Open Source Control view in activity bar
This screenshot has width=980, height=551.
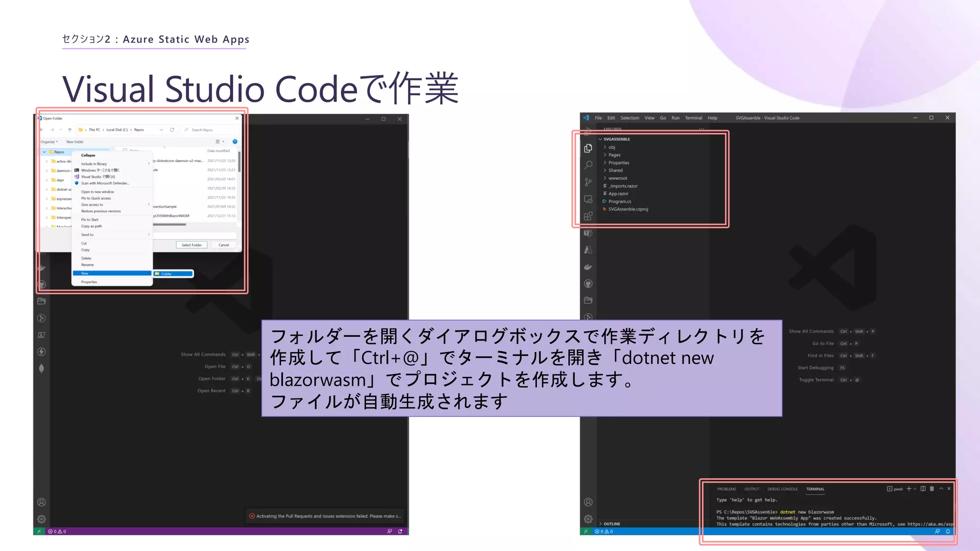588,182
